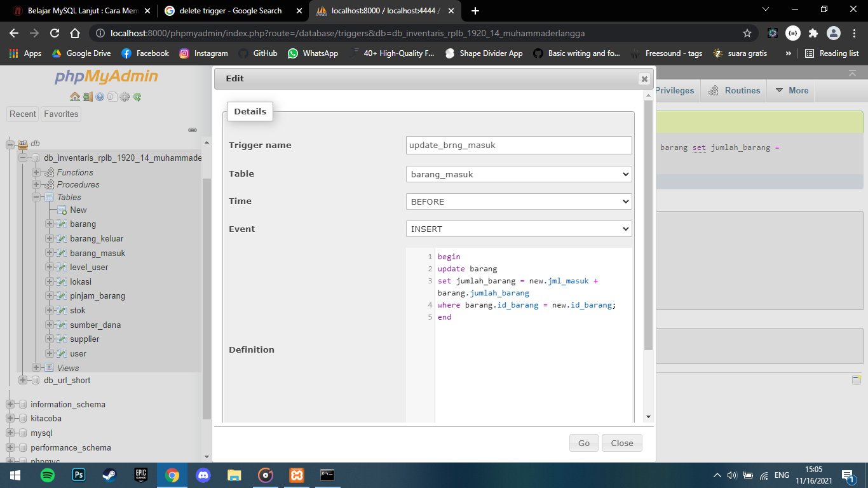Open XAMPP control panel from the taskbar
This screenshot has width=868, height=488.
[297, 475]
